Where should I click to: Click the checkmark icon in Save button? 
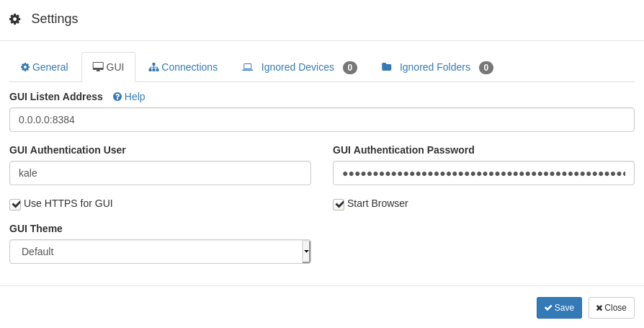pyautogui.click(x=548, y=308)
